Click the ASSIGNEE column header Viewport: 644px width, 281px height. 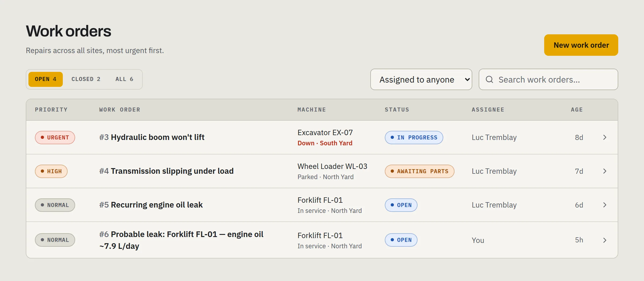pos(488,110)
